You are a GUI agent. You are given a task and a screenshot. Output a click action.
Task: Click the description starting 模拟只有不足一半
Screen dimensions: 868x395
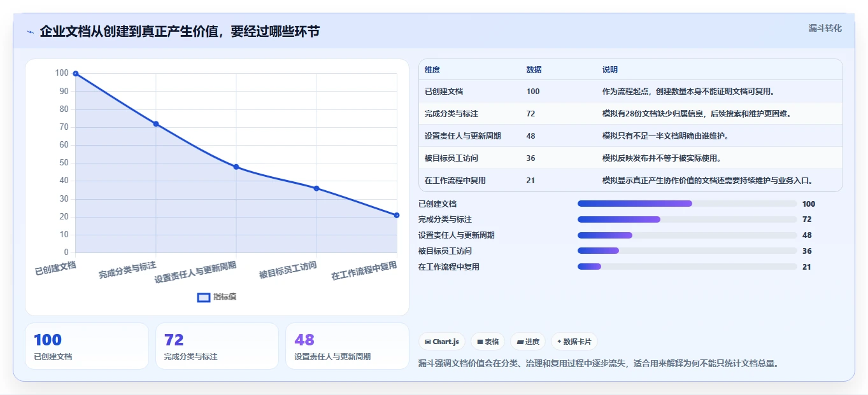click(665, 136)
